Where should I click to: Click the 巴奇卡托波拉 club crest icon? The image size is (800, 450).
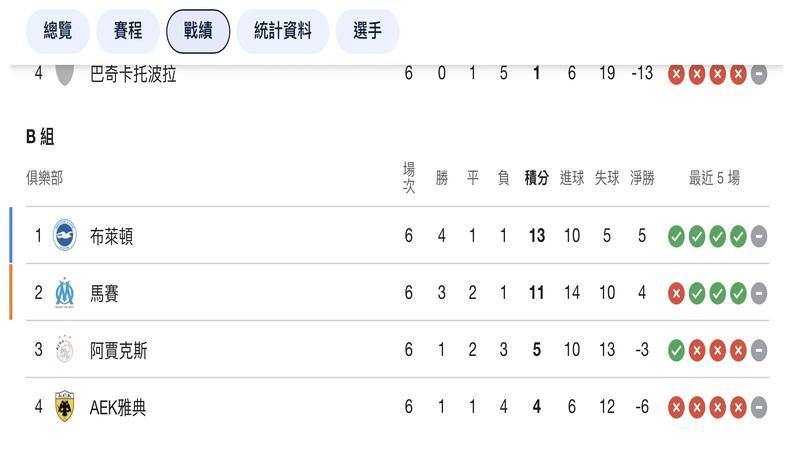[x=65, y=74]
